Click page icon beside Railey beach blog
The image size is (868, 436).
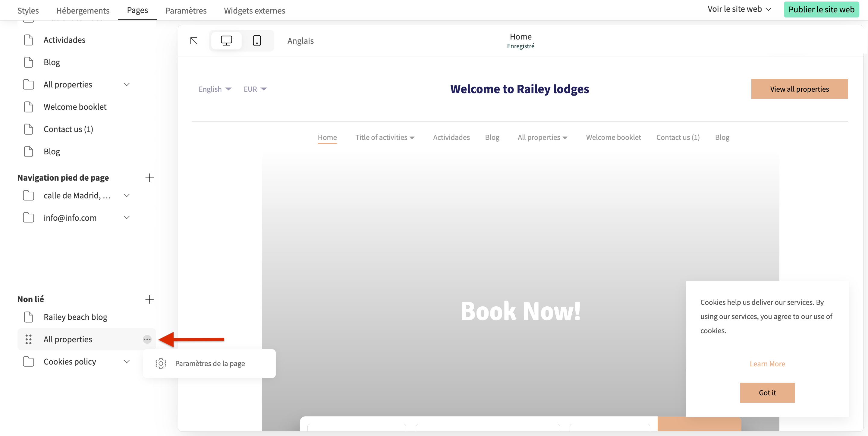[x=29, y=317]
